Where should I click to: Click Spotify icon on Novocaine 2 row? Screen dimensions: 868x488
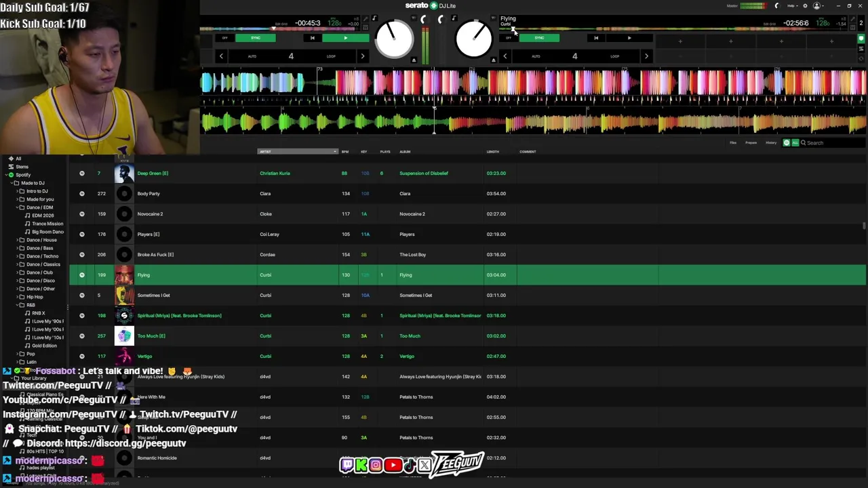(82, 214)
